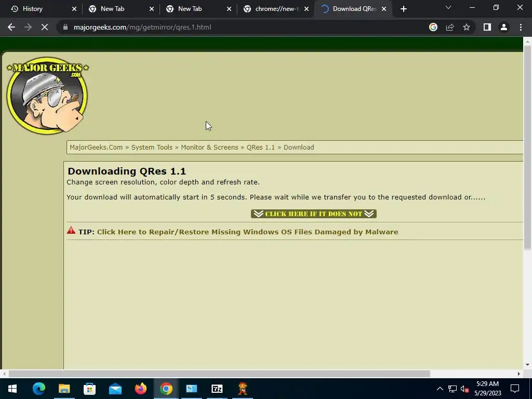Close the History tab
The width and height of the screenshot is (532, 399).
point(74,9)
